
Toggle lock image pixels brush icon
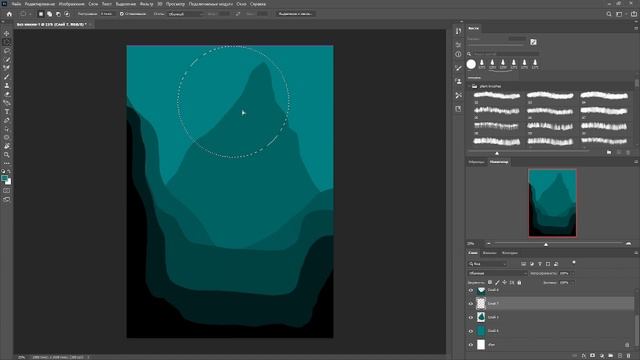[497, 282]
